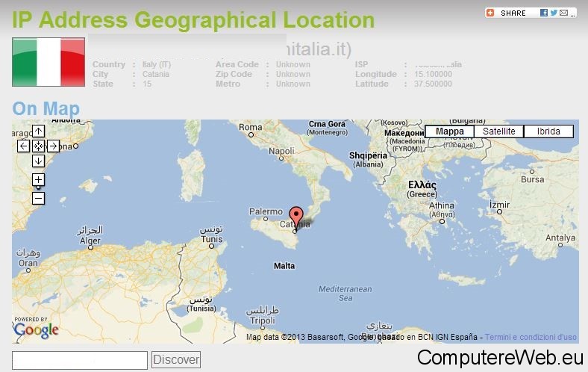The width and height of the screenshot is (588, 372).
Task: Click the Napoli city label on map
Action: [x=281, y=151]
